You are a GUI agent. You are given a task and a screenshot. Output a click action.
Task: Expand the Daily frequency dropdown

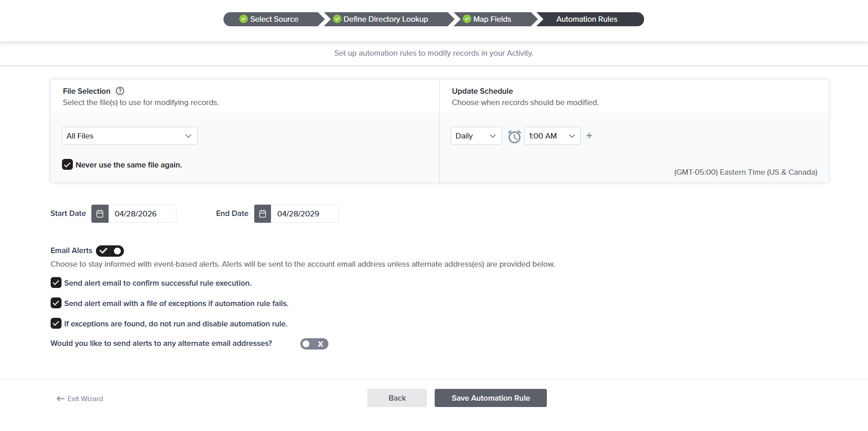[x=476, y=136]
